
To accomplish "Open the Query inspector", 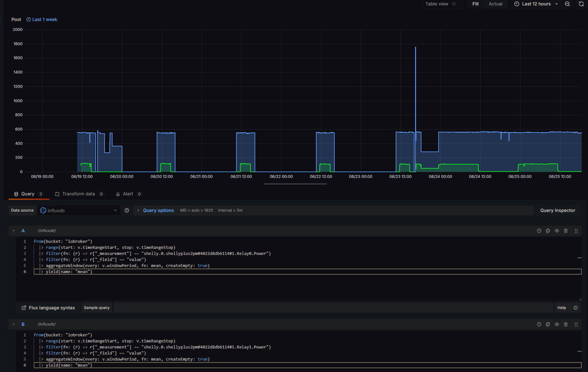I will point(557,210).
